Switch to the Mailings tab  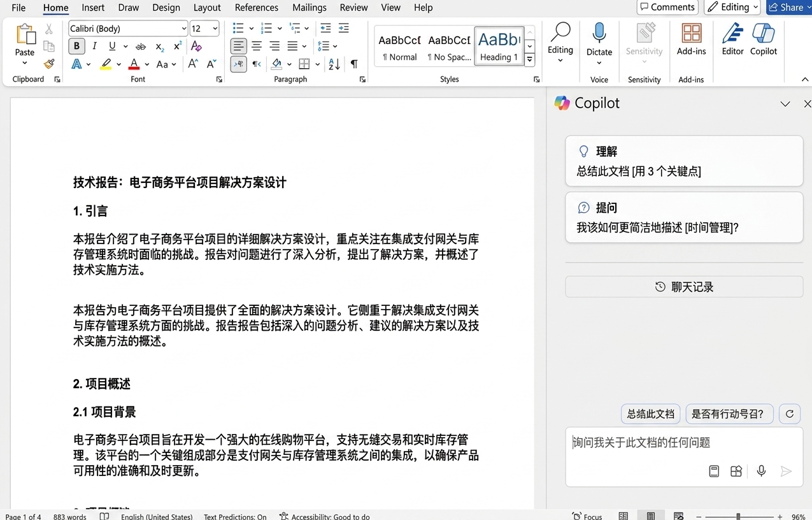tap(310, 8)
